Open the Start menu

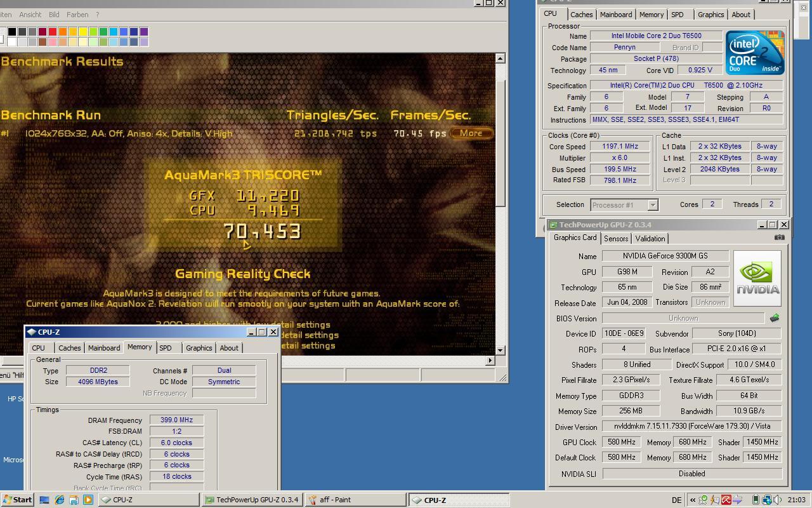tap(18, 500)
